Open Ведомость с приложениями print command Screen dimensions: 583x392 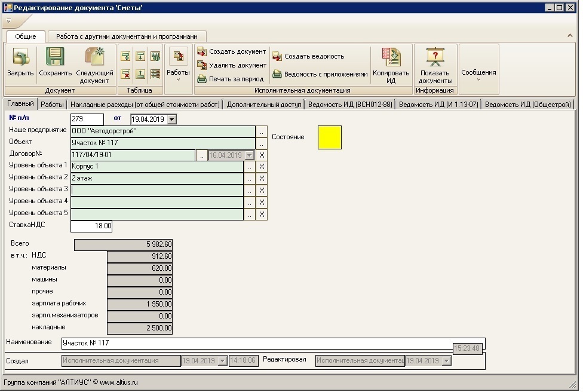320,74
